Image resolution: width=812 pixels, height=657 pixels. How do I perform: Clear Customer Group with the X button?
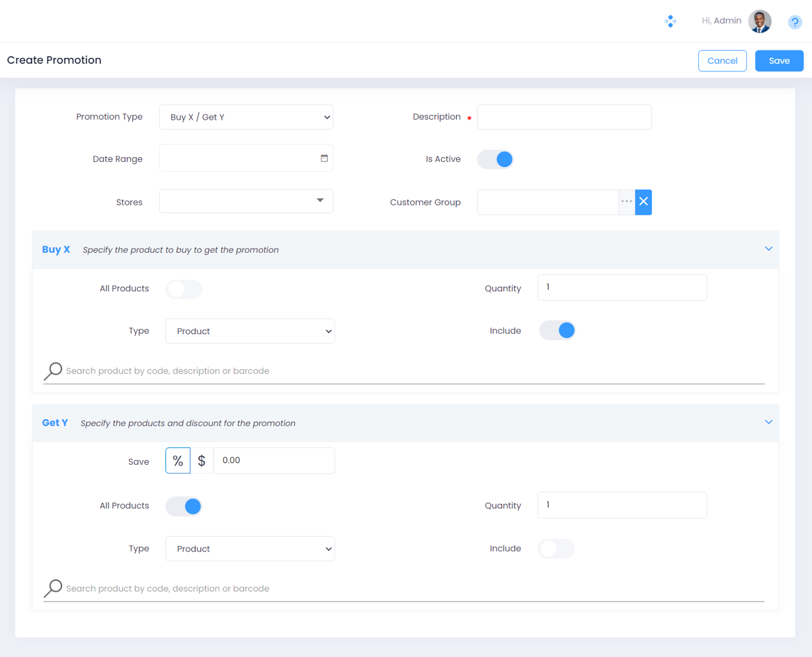[644, 202]
